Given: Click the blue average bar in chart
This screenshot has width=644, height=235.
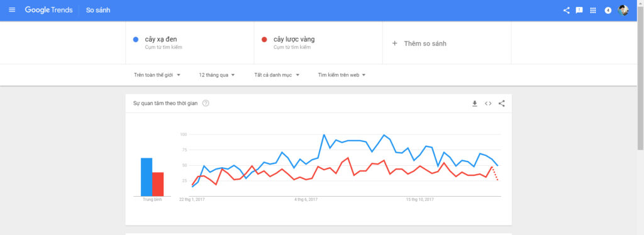Looking at the screenshot, I should tap(147, 177).
